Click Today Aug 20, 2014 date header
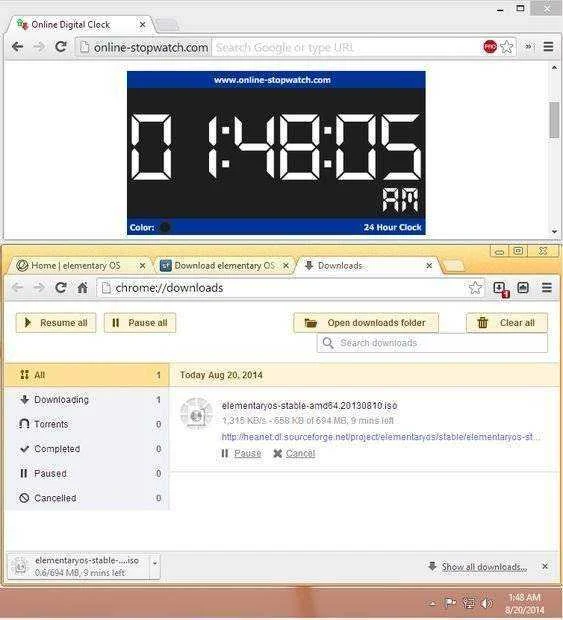Image resolution: width=563 pixels, height=620 pixels. coord(221,375)
